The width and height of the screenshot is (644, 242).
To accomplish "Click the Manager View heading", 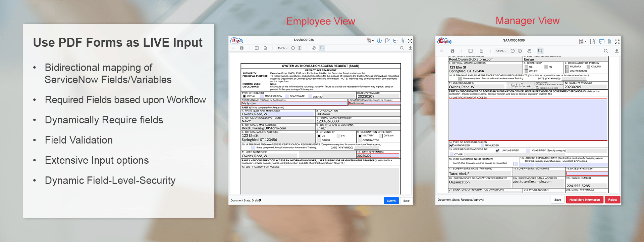I will click(528, 21).
